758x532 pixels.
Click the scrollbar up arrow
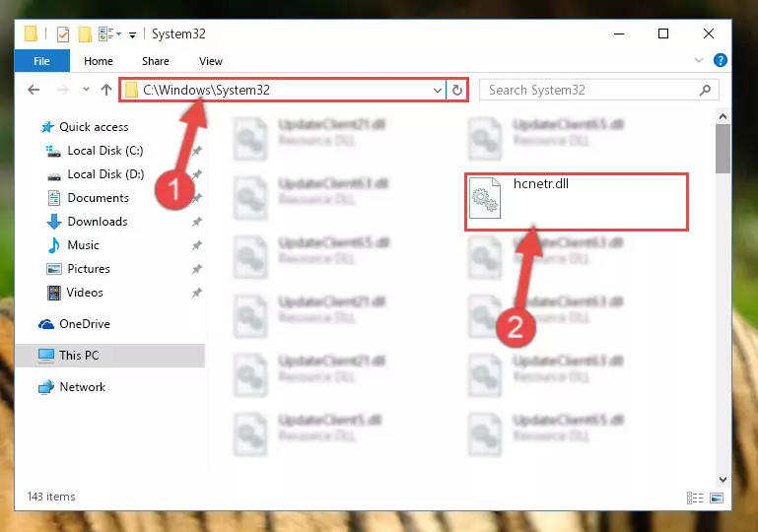[723, 116]
